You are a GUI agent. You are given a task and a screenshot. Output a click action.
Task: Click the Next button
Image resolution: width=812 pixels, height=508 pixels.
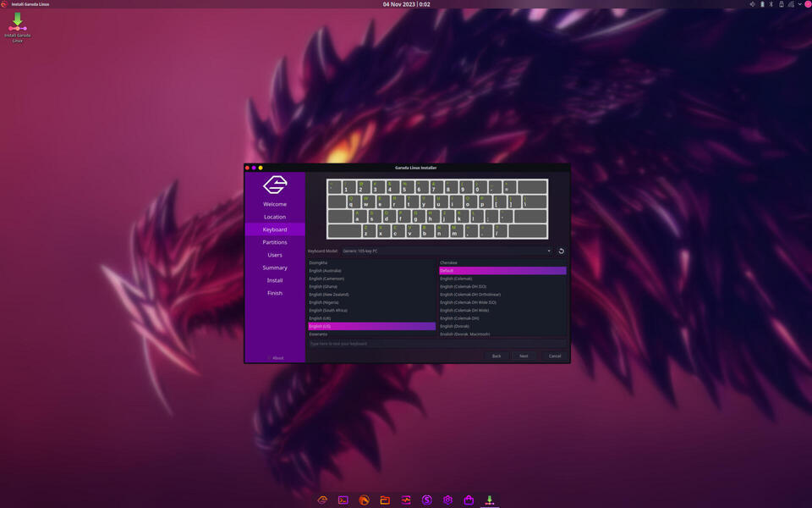click(x=524, y=356)
